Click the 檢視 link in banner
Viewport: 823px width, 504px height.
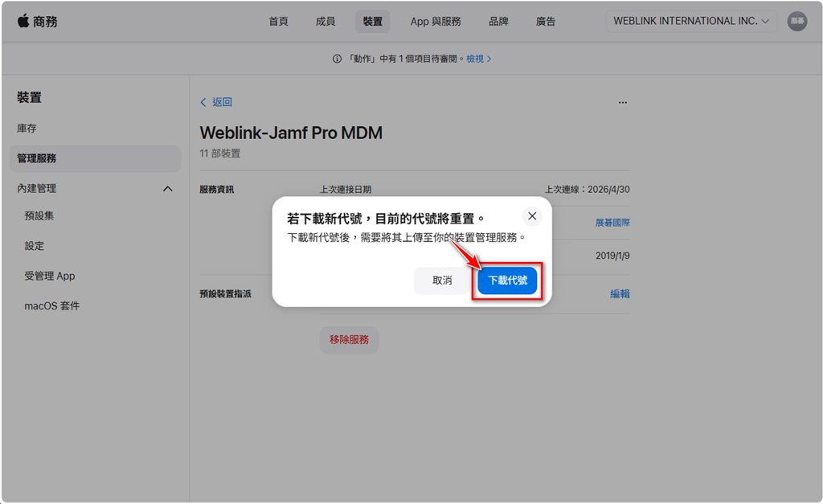point(478,59)
